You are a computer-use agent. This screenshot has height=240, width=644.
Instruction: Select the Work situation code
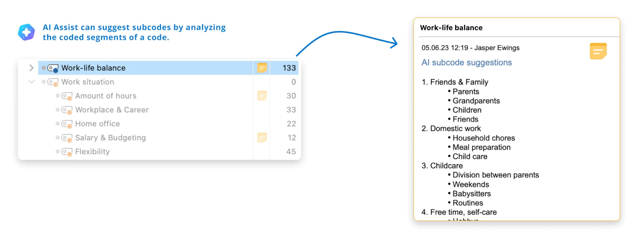[x=88, y=82]
